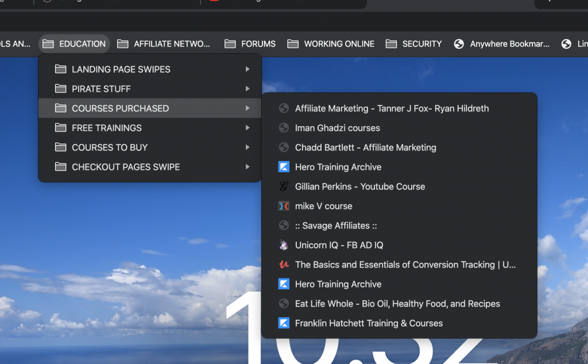Image resolution: width=588 pixels, height=364 pixels.
Task: Click the folder icon next to SECURITY
Action: coord(391,44)
